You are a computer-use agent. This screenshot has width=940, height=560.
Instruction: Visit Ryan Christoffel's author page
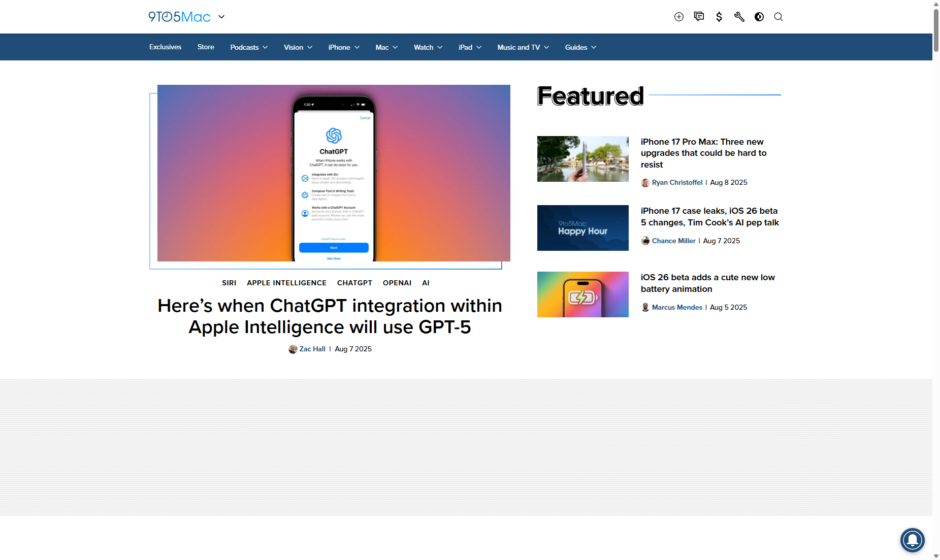click(x=677, y=182)
